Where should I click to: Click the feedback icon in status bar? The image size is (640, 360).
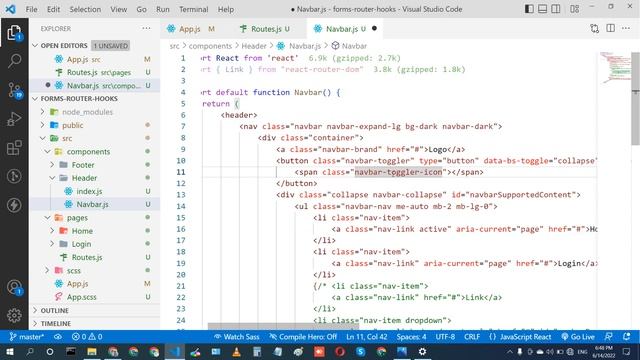click(608, 337)
